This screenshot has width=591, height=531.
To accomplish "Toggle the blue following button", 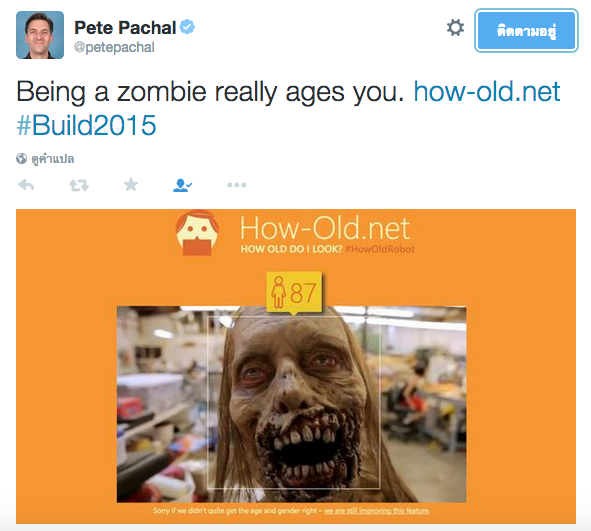I will tap(526, 31).
